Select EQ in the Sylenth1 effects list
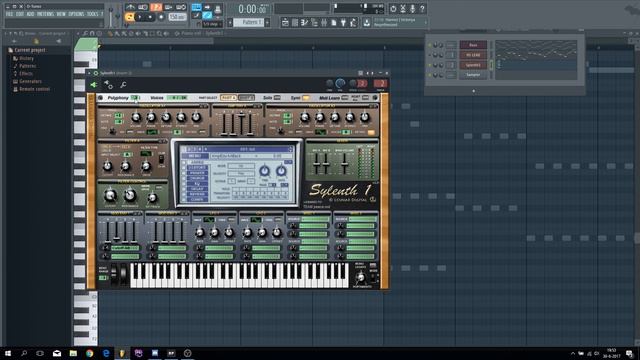The image size is (640, 360). [x=198, y=184]
